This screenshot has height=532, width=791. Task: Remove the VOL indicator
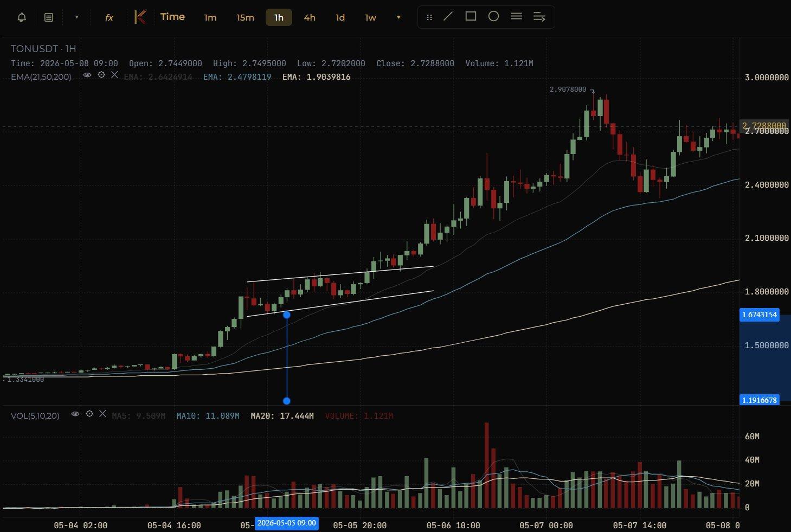click(x=102, y=414)
